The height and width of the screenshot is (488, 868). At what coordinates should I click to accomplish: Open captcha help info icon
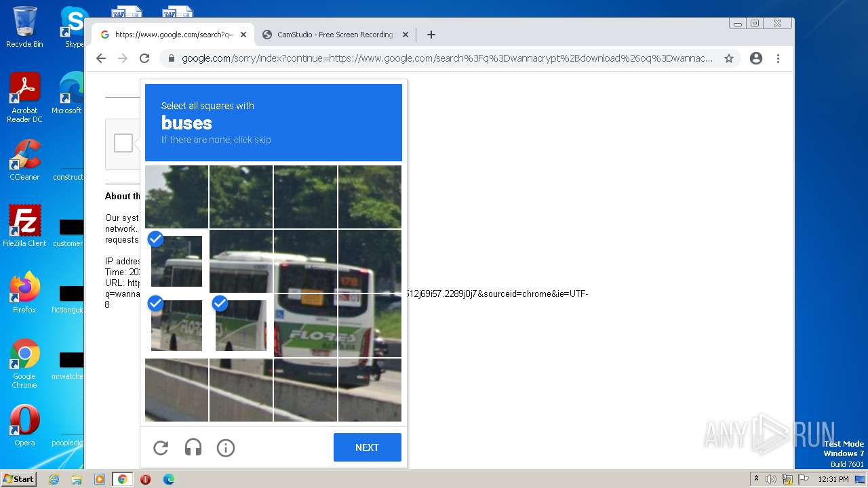(x=226, y=447)
